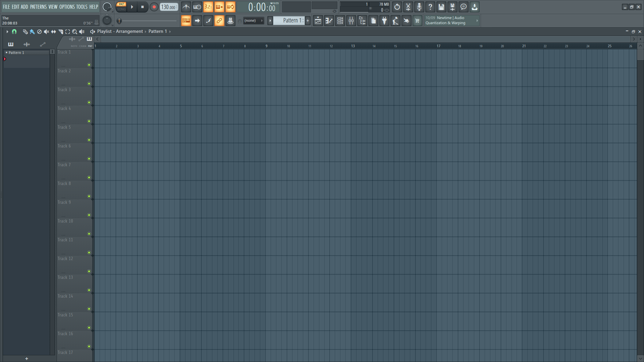644x362 pixels.
Task: Open the FILE menu
Action: point(6,7)
